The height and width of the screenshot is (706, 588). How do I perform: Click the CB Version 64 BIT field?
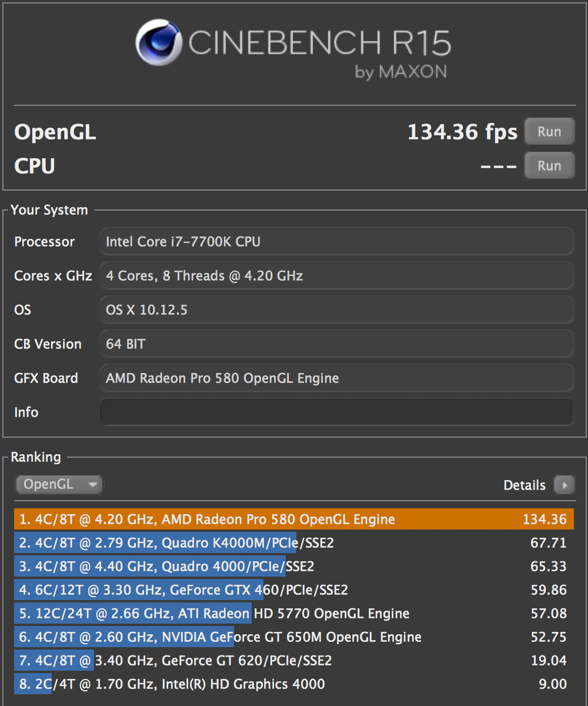tap(336, 344)
